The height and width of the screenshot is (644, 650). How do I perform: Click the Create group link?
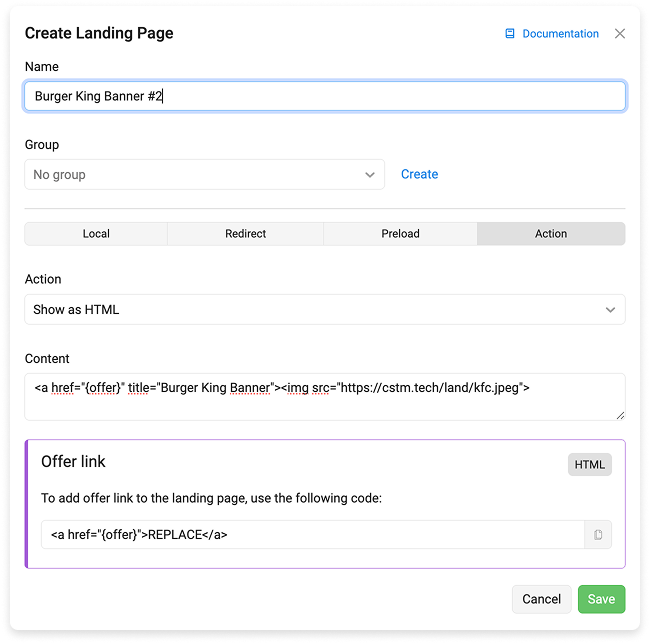(419, 174)
